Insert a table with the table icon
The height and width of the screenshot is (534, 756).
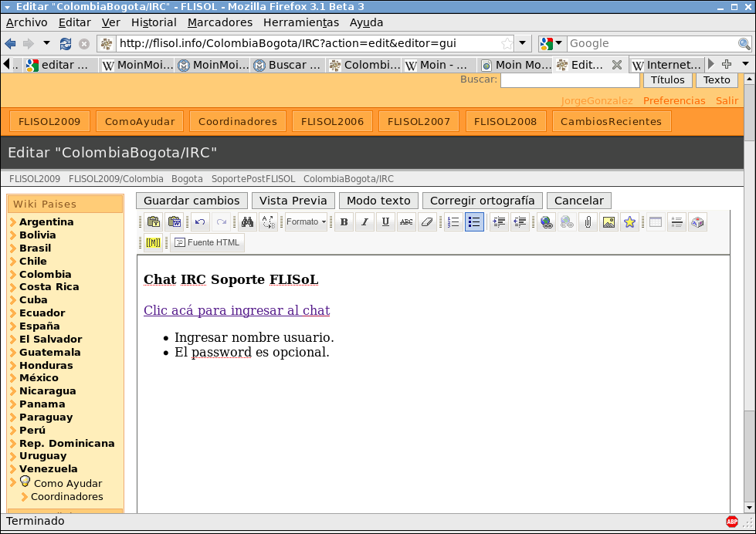pyautogui.click(x=656, y=222)
